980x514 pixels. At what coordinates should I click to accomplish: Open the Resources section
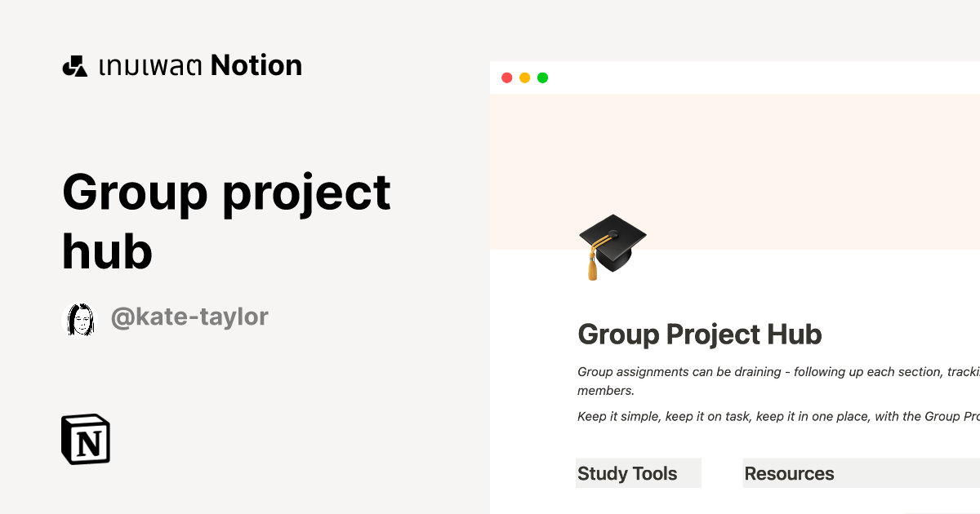789,473
